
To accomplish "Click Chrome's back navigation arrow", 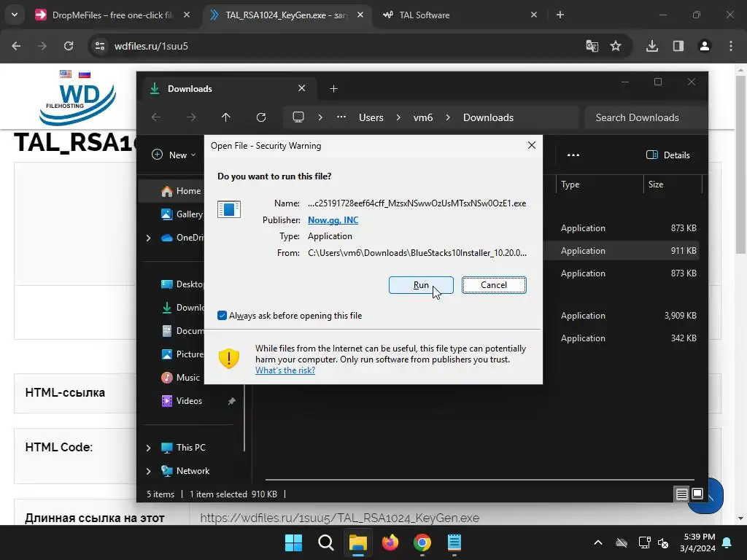I will point(16,46).
